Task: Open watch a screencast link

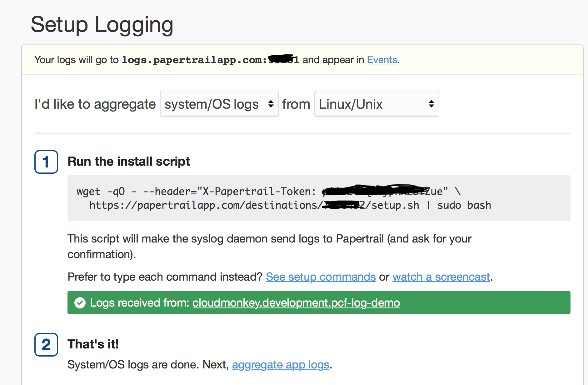Action: coord(441,277)
